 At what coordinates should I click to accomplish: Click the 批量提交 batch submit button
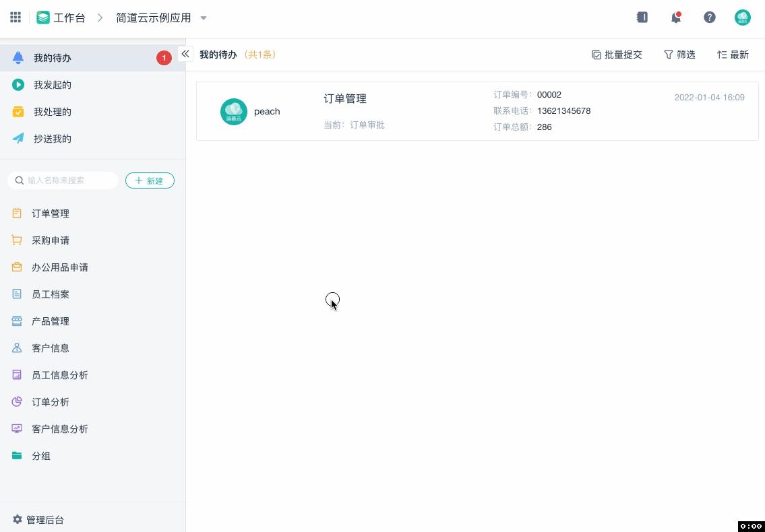pos(617,55)
